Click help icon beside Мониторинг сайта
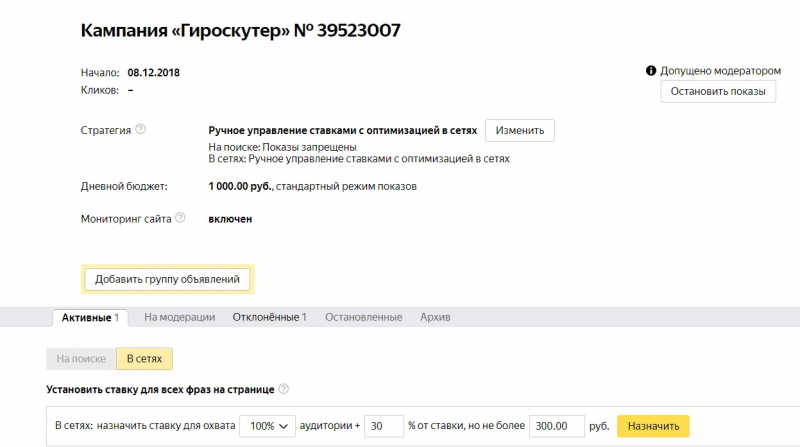The height and width of the screenshot is (447, 800). [x=180, y=218]
